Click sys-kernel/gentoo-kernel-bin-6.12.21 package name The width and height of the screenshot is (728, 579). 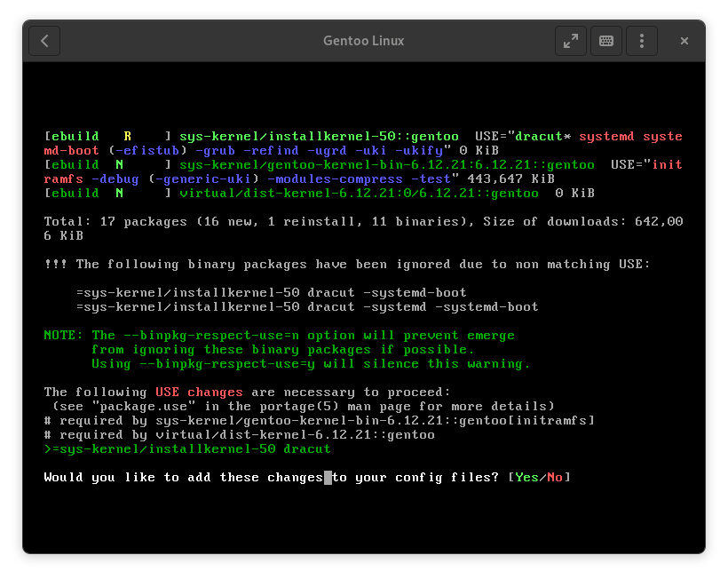click(387, 165)
